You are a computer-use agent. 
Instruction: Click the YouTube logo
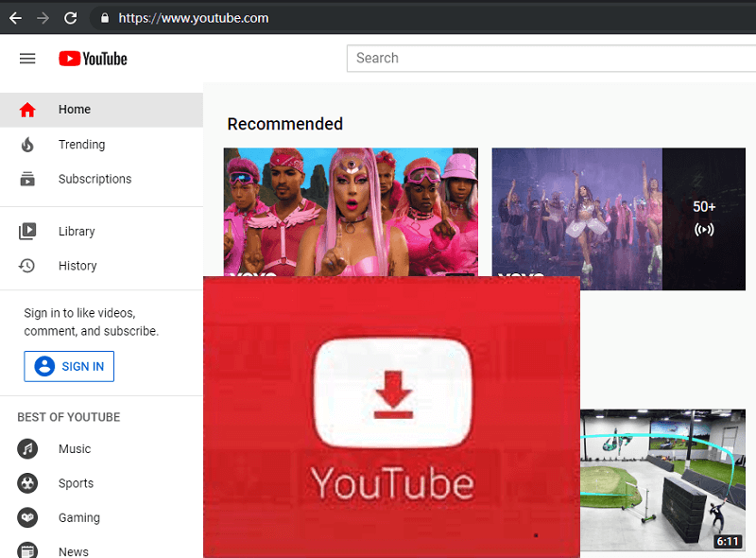pos(93,59)
